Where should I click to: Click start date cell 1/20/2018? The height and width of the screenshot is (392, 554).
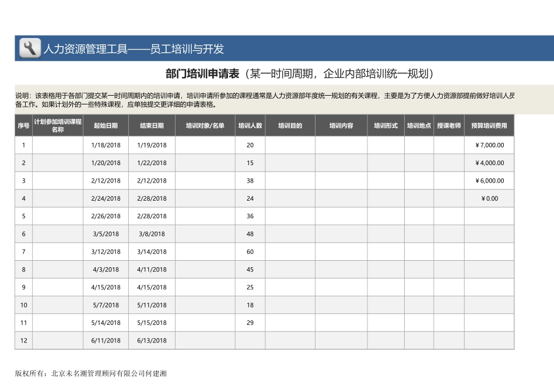[x=106, y=163]
